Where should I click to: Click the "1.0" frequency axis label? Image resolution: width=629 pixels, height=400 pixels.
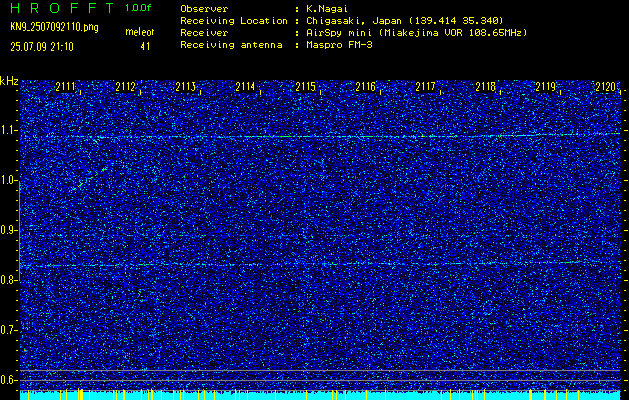pyautogui.click(x=9, y=181)
